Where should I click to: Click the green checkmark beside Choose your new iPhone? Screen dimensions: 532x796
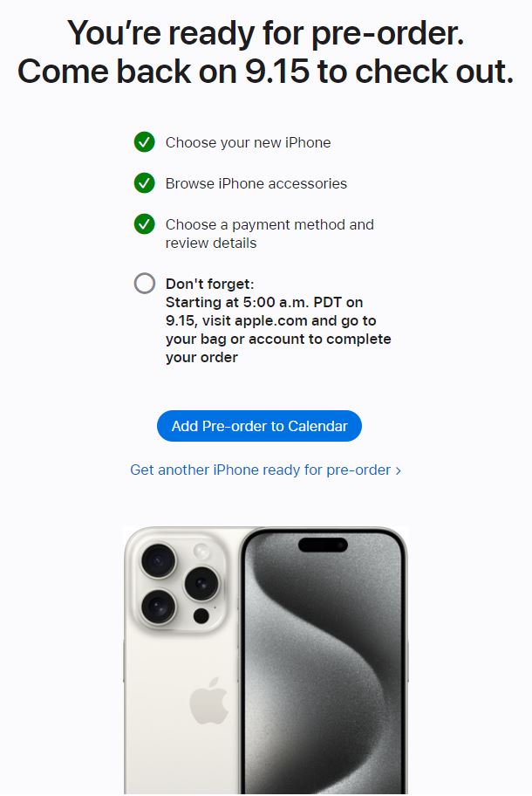click(x=145, y=142)
